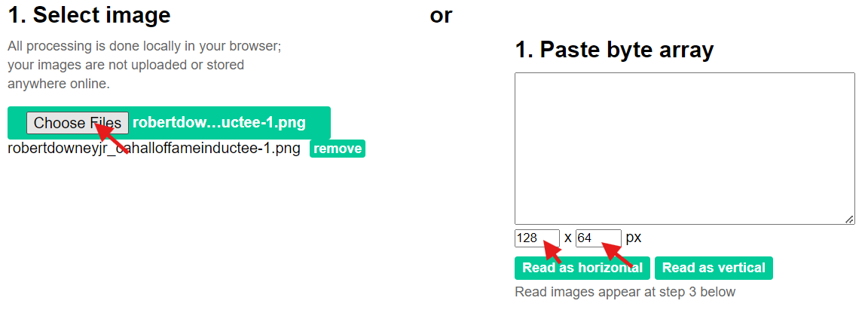Click the 'Read images appear at step 3' hint

click(x=625, y=292)
